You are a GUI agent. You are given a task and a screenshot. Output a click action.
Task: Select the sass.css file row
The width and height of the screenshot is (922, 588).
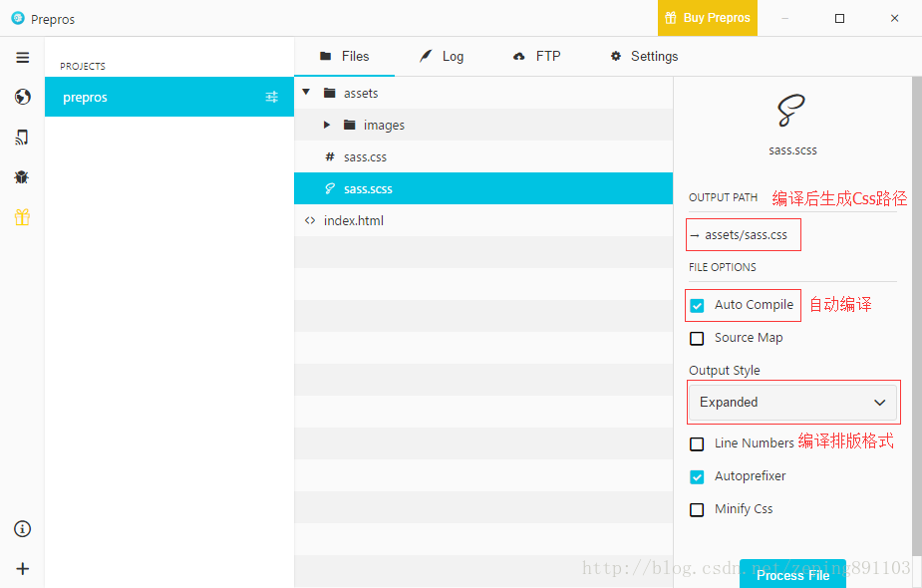483,156
